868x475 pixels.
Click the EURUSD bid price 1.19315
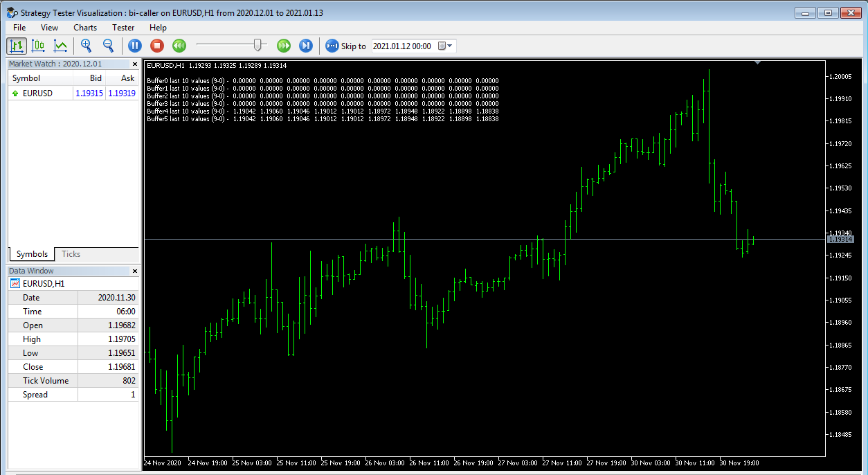pyautogui.click(x=89, y=93)
